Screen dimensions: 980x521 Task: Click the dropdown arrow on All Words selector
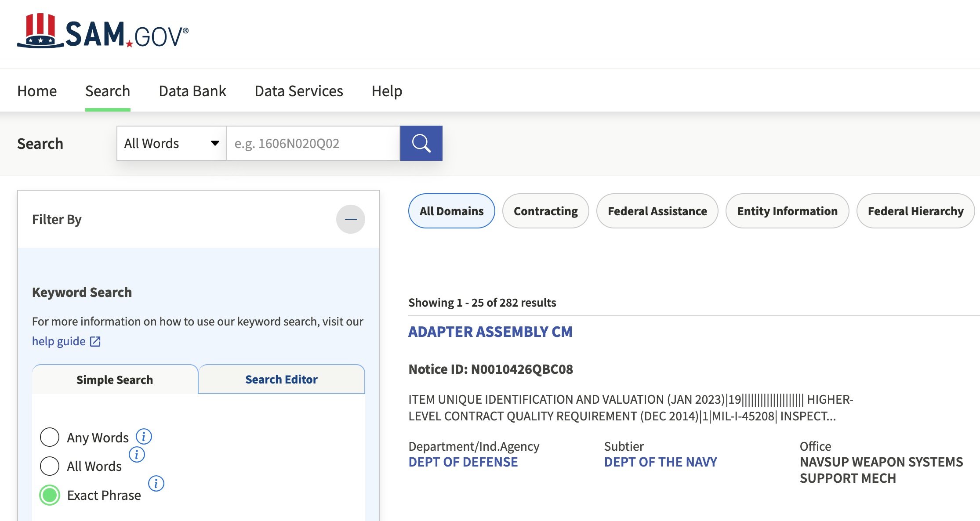[x=214, y=143]
